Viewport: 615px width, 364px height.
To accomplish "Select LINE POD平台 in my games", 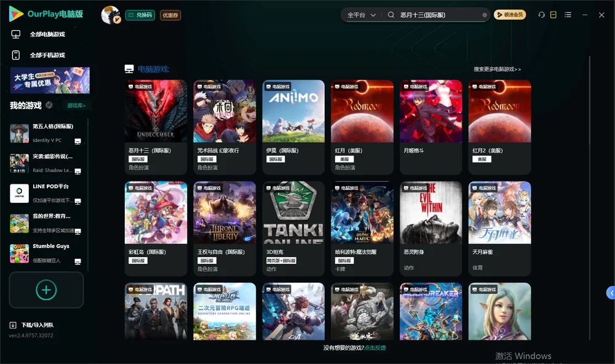I will coord(47,193).
